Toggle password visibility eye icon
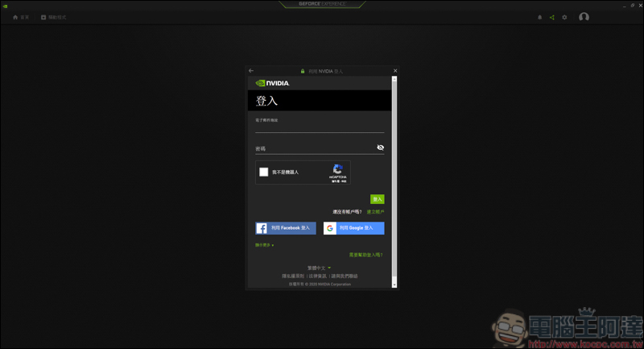The width and height of the screenshot is (644, 349). tap(380, 147)
